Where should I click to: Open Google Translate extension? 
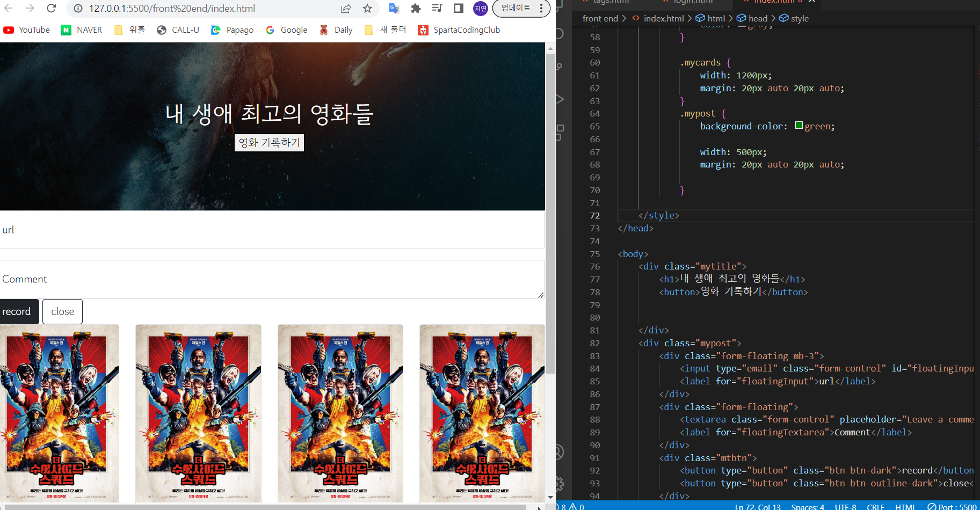click(394, 8)
